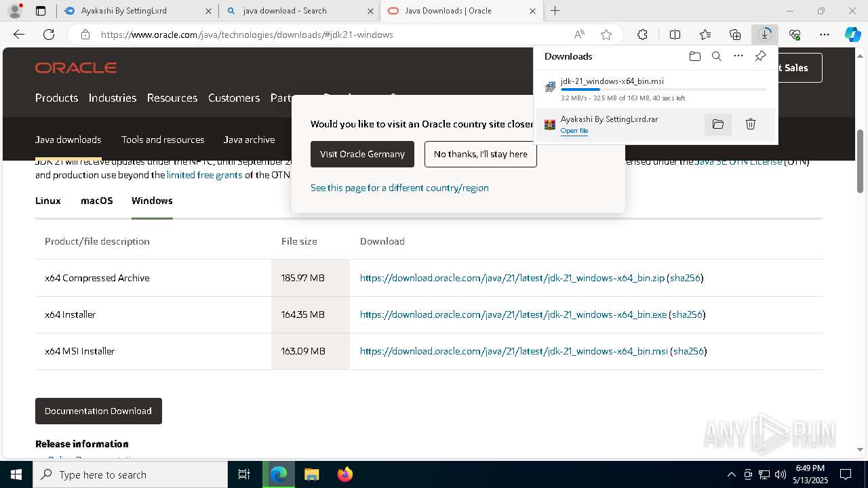Viewport: 868px width, 488px height.
Task: Open the Resources menu
Action: coord(172,98)
